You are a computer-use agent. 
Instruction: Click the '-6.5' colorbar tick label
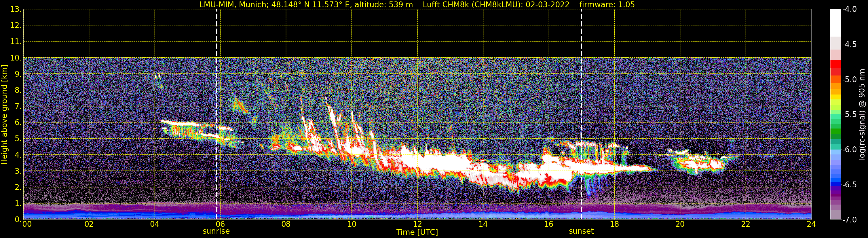point(849,184)
